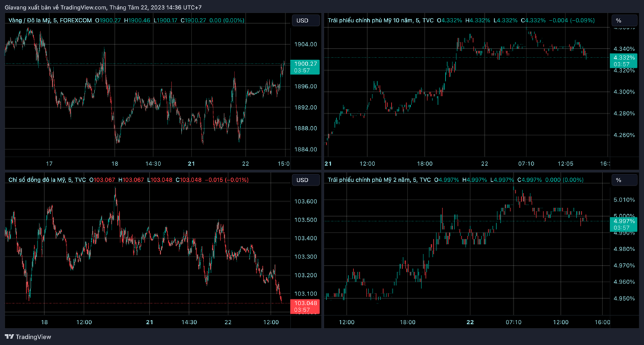This screenshot has width=644, height=345.
Task: Open the % unit selector on 10-year bond chart
Action: (x=618, y=20)
